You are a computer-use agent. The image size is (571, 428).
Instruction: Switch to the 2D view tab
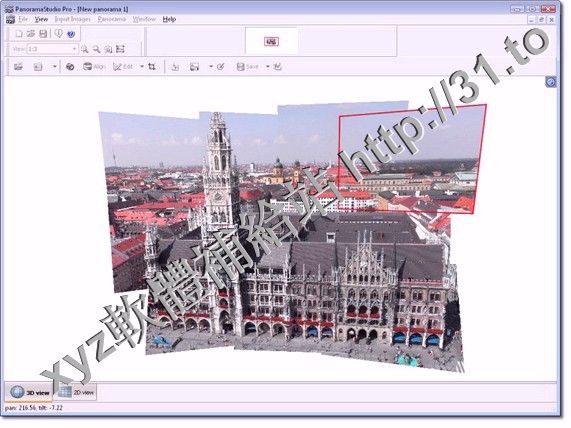(x=76, y=392)
